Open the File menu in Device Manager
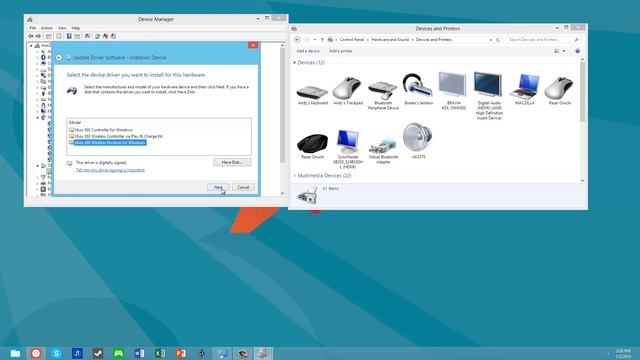Image resolution: width=640 pixels, height=360 pixels. click(33, 28)
